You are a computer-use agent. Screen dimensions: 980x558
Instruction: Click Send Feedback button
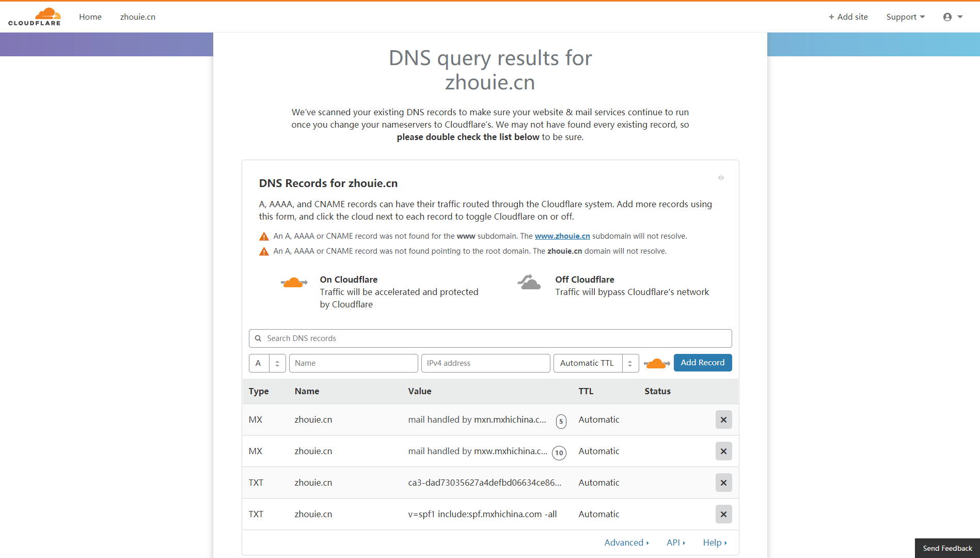tap(947, 548)
